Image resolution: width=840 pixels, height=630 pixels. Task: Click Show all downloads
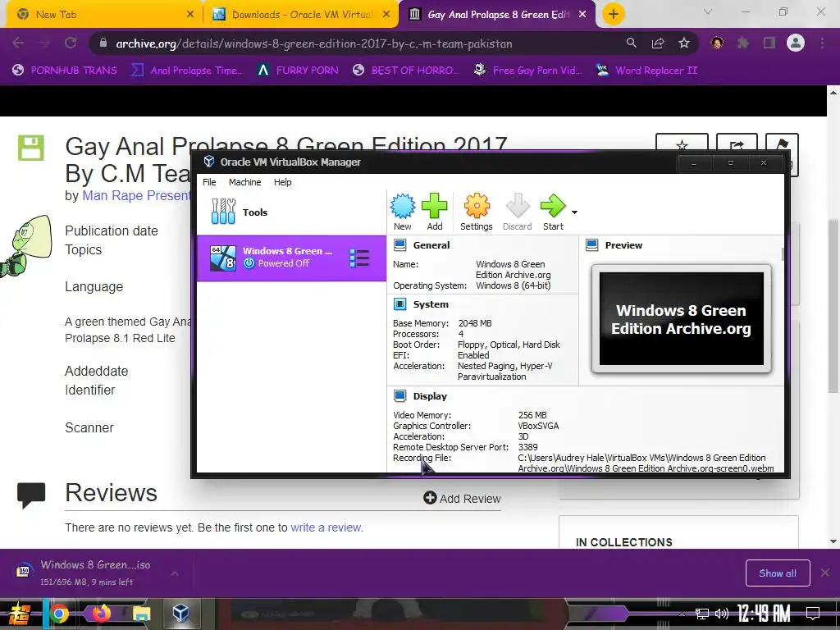point(778,573)
